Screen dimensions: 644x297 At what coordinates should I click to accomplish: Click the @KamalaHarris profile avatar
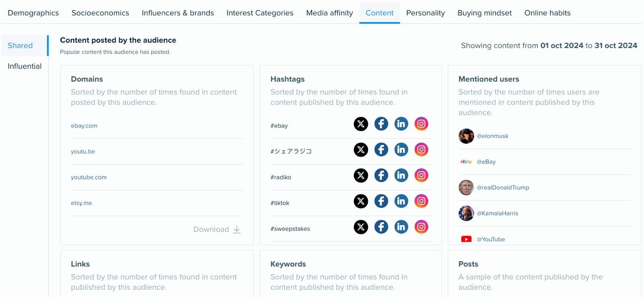point(466,213)
